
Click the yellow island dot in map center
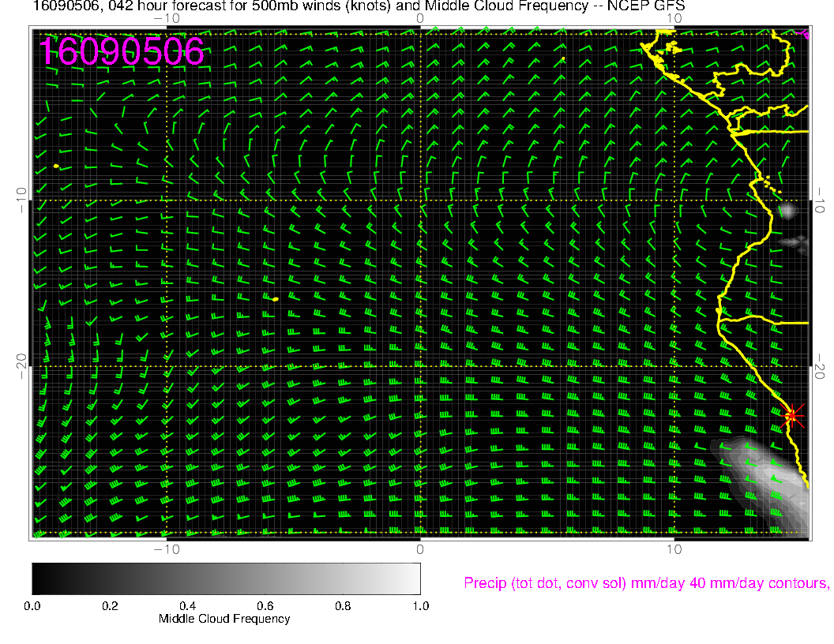coord(275,300)
